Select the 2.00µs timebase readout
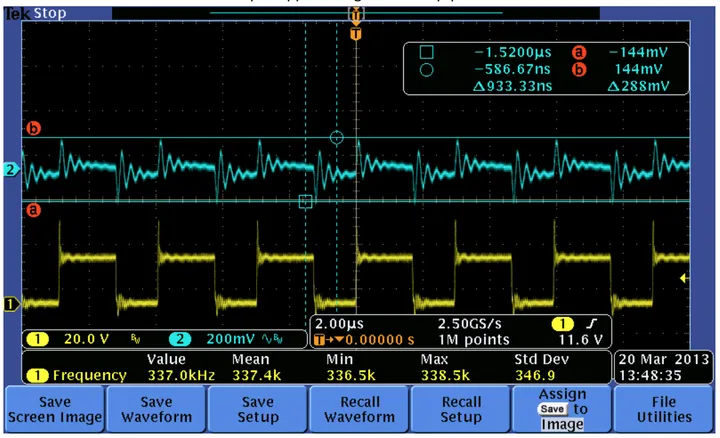The width and height of the screenshot is (720, 438). pyautogui.click(x=339, y=324)
